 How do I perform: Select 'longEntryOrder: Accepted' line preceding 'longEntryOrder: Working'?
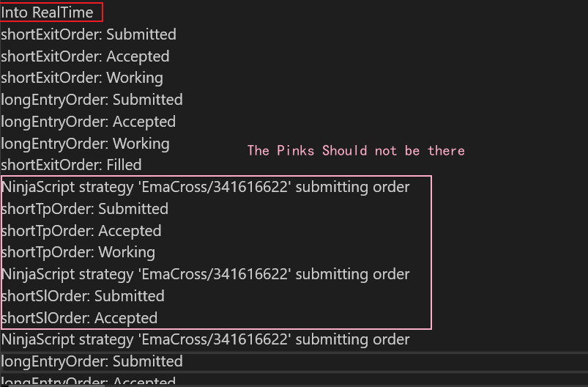coord(89,122)
